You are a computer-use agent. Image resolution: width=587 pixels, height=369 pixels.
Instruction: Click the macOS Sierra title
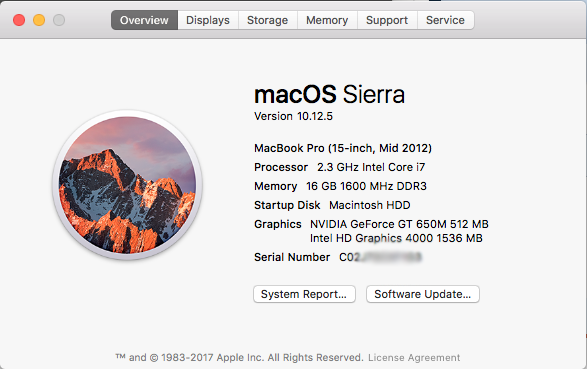point(329,94)
